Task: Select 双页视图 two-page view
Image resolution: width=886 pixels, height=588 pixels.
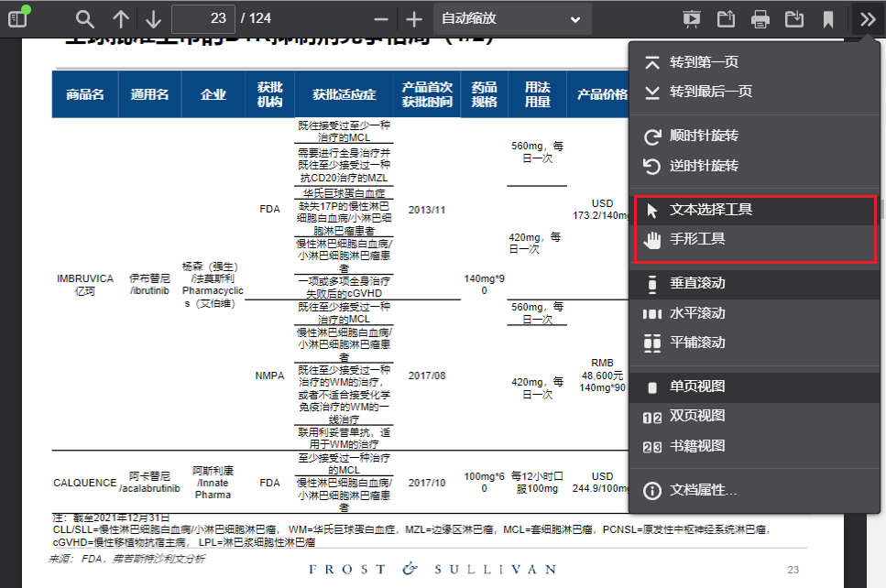Action: (754, 417)
